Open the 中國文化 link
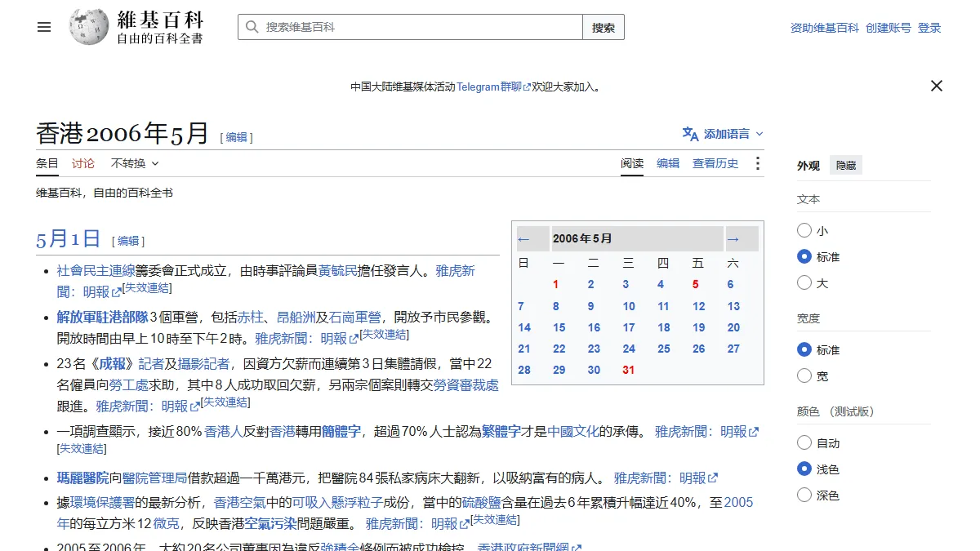The width and height of the screenshot is (980, 551). point(573,431)
